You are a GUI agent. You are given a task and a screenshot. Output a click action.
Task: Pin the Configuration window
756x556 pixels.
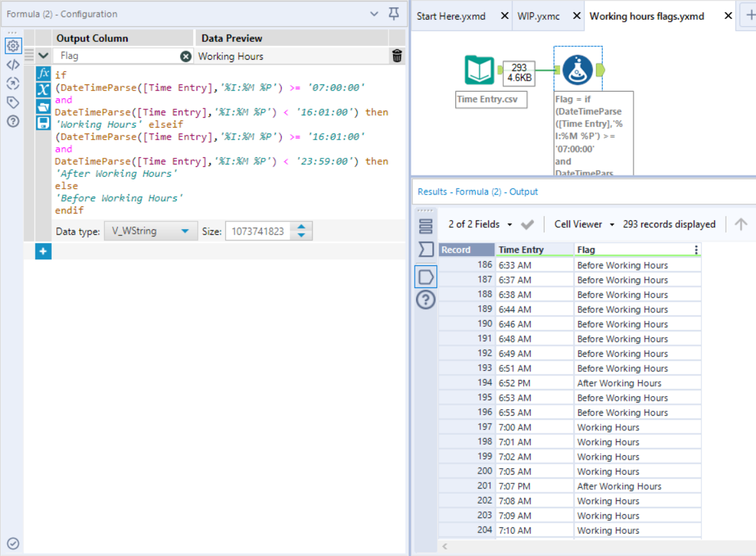(393, 14)
